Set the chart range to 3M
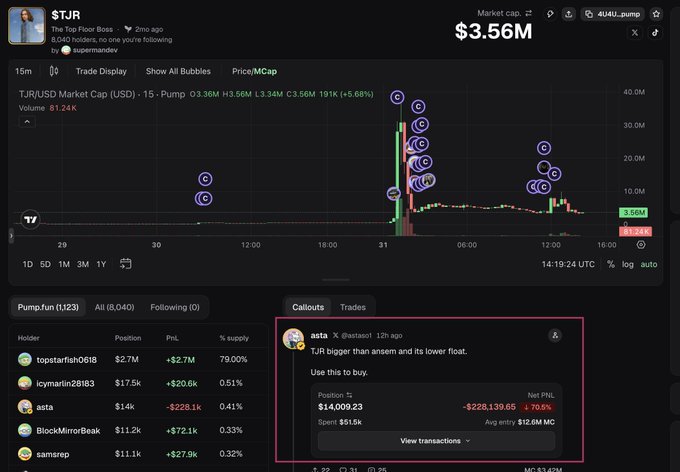The image size is (680, 472). [83, 264]
